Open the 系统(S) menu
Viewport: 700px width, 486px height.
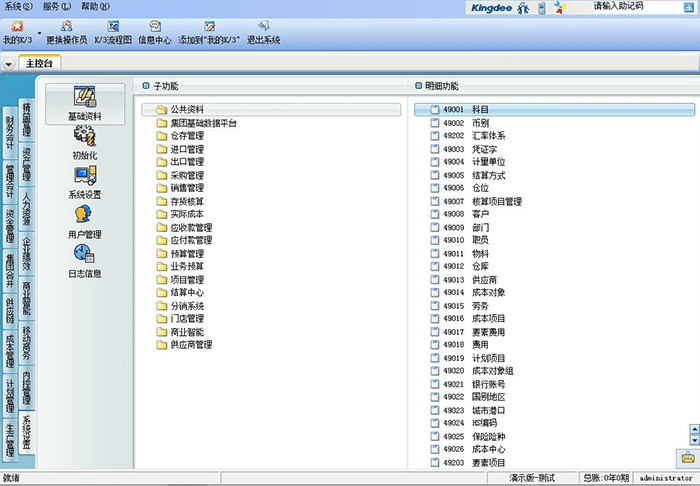click(18, 6)
